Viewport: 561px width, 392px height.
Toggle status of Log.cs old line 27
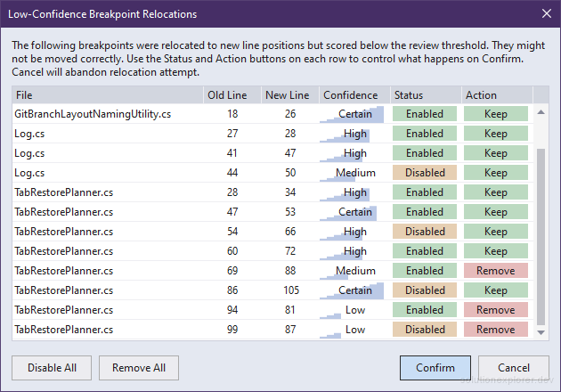[x=425, y=134]
